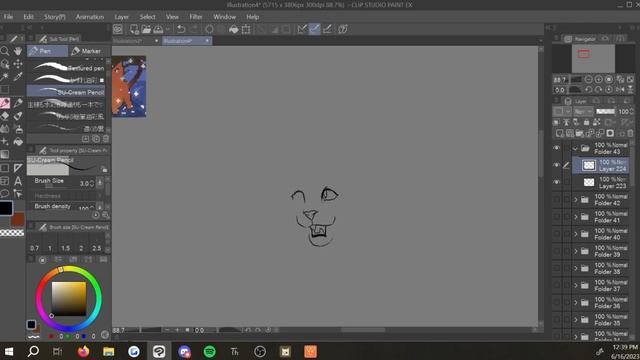Show Folder 42 via its visibility box

556,200
